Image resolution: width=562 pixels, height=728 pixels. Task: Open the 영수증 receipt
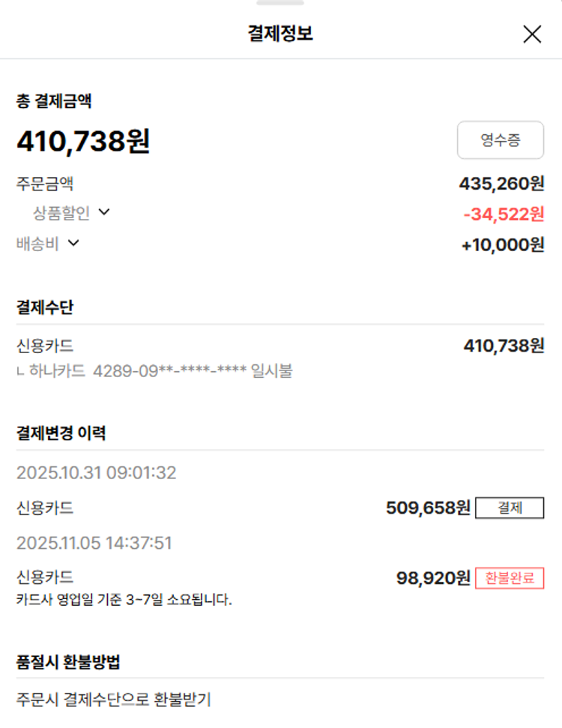point(500,139)
